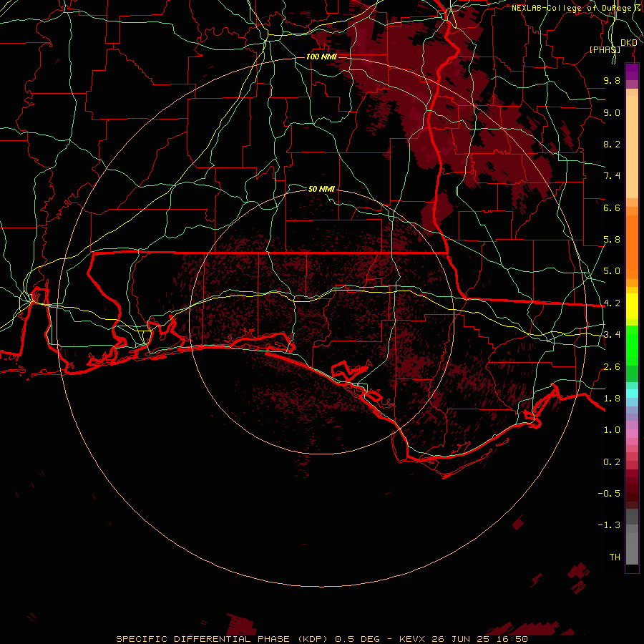Select the 4.2 value on the legend
The height and width of the screenshot is (644, 644).
(x=612, y=303)
